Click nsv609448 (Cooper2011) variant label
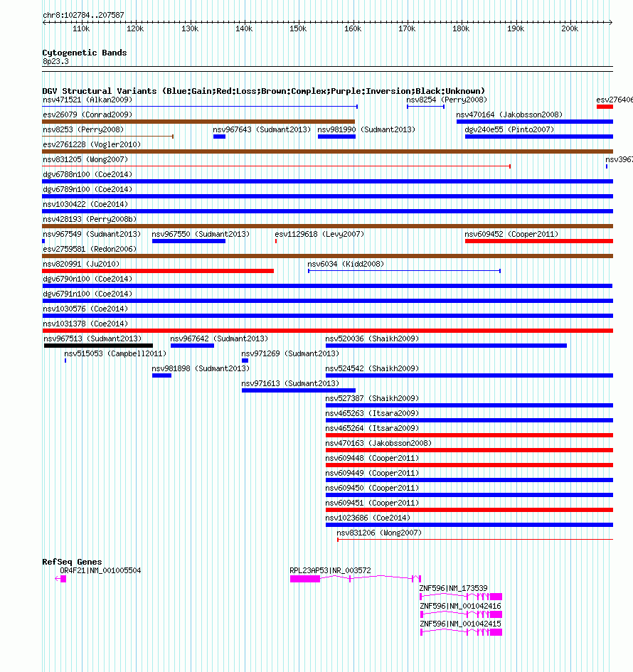 click(x=372, y=459)
